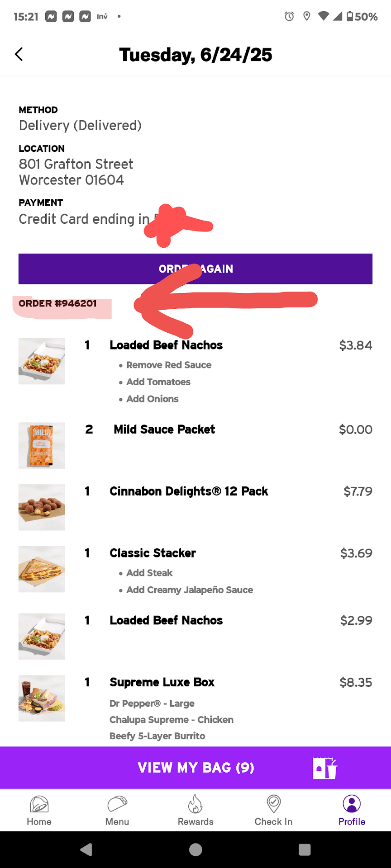Tap the Rewards flame icon
Viewport: 391px width, 868px height.
coord(195,804)
